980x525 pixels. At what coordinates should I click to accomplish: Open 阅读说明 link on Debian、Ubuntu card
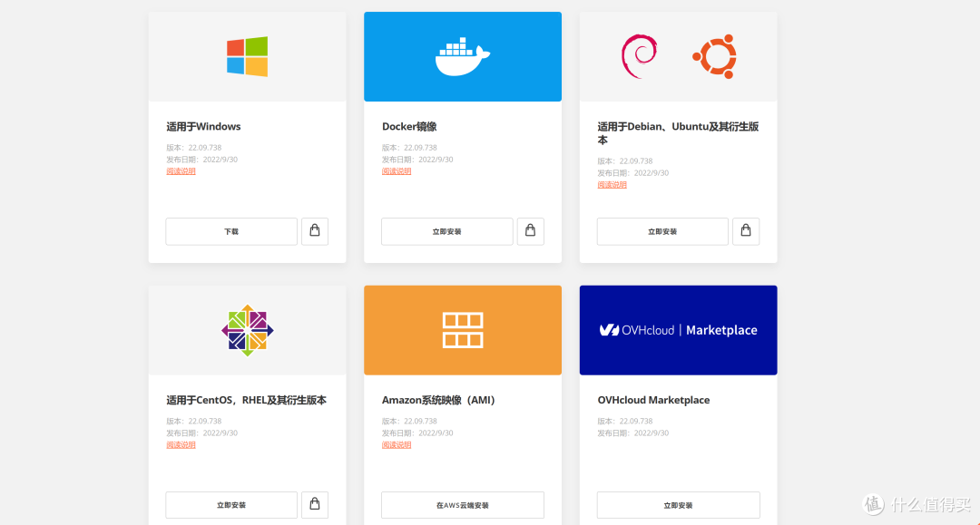[612, 185]
